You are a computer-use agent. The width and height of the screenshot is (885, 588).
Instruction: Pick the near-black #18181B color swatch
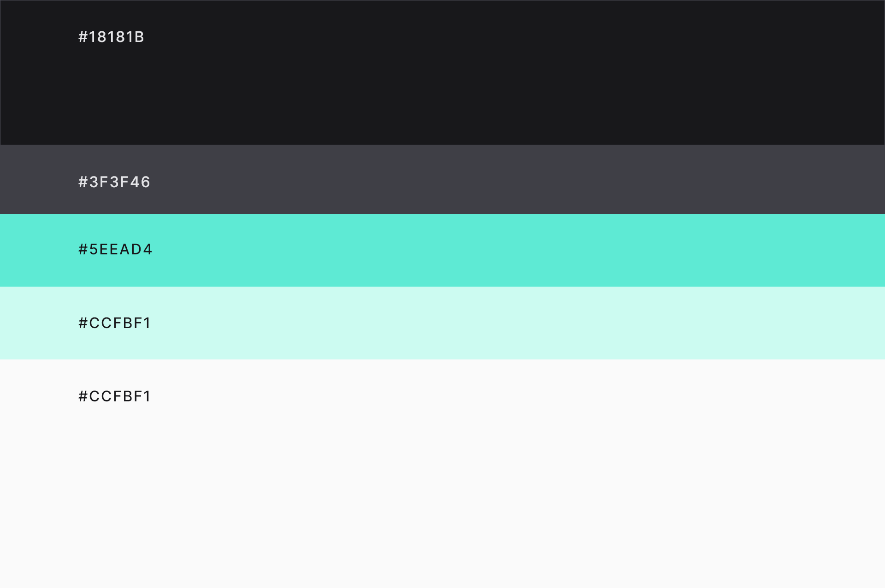(x=442, y=72)
